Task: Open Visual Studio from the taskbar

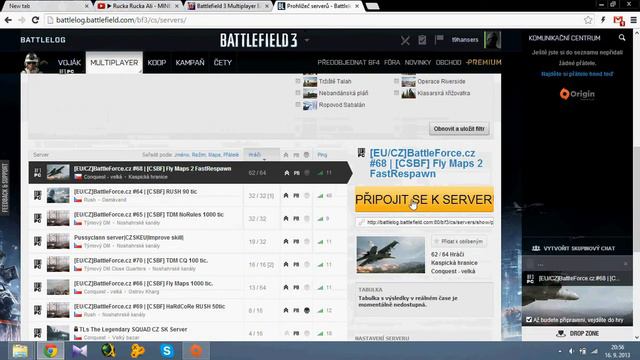Action: 80,351
